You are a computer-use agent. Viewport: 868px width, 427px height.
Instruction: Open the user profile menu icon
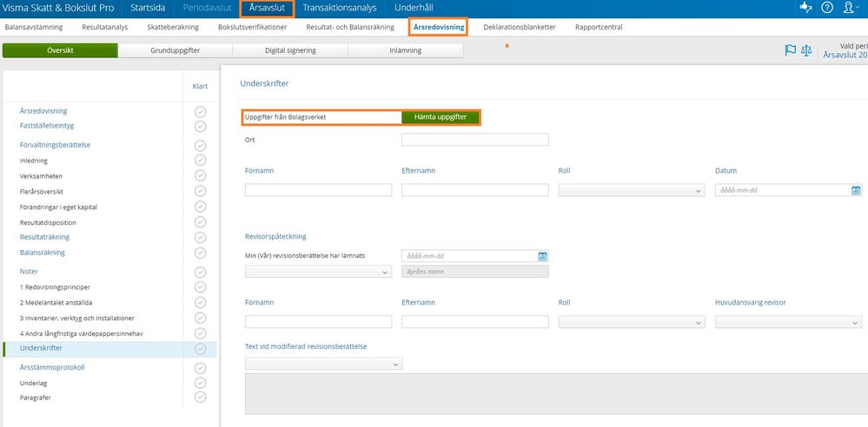851,8
